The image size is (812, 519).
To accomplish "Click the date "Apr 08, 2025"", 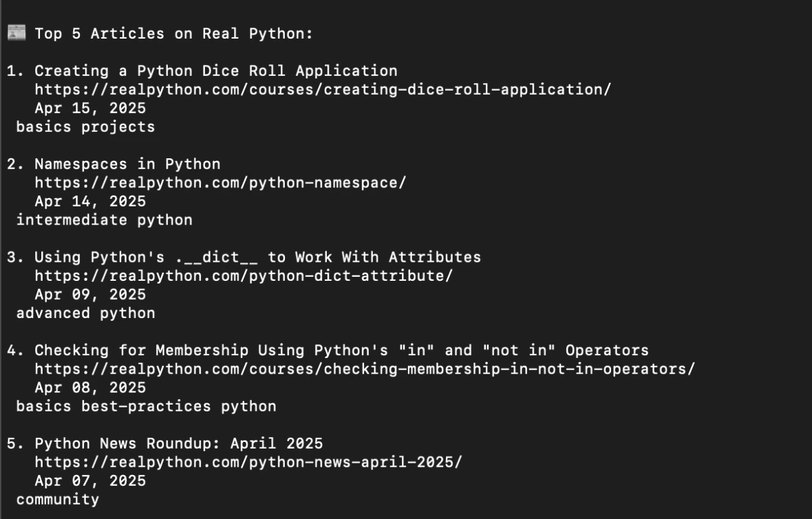I will [x=90, y=388].
